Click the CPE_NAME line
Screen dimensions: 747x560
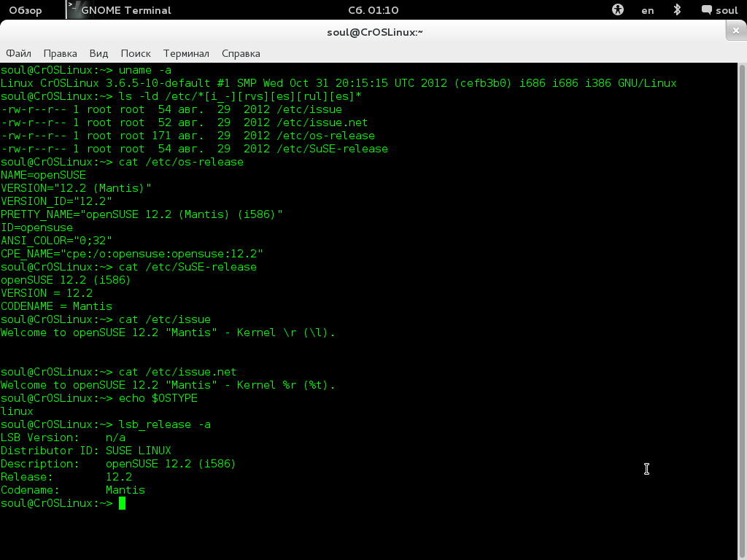pos(132,254)
